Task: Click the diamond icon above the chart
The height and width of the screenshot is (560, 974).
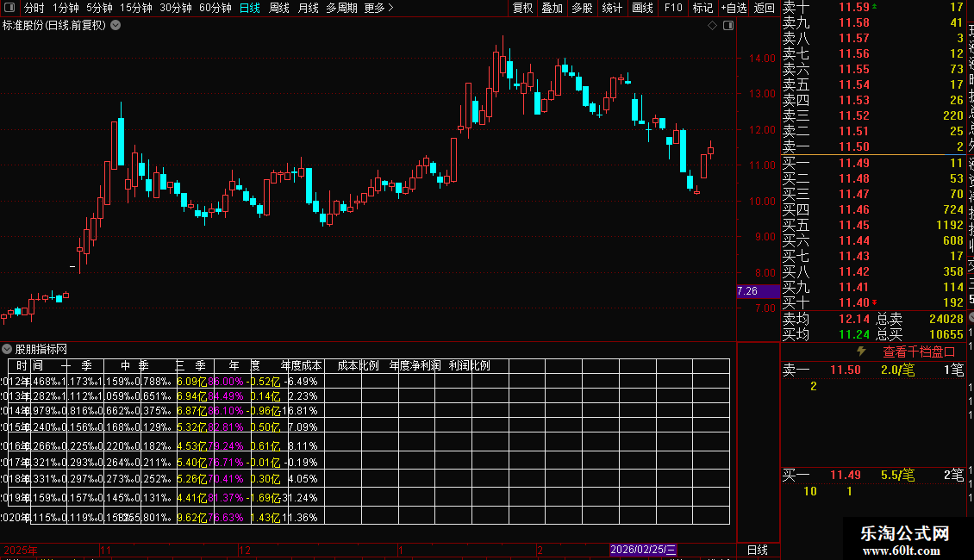Action: (713, 26)
